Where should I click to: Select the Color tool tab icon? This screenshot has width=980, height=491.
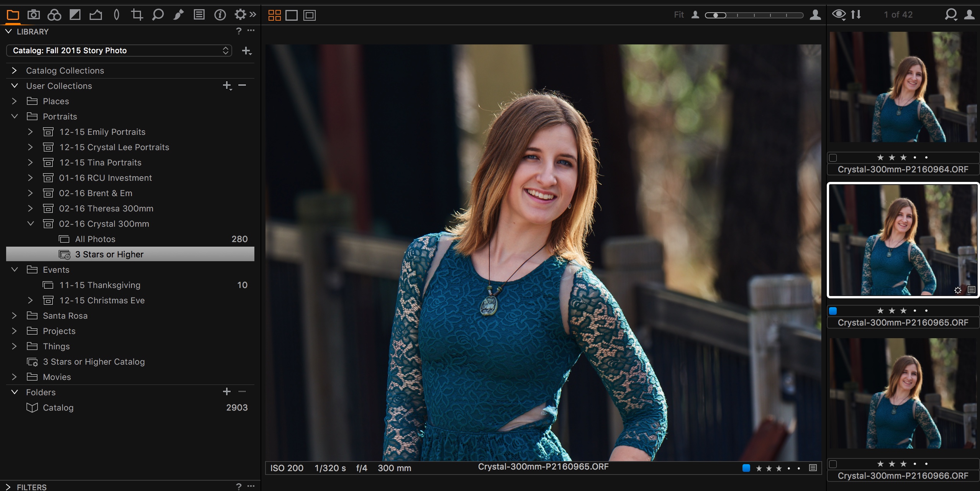coord(54,15)
